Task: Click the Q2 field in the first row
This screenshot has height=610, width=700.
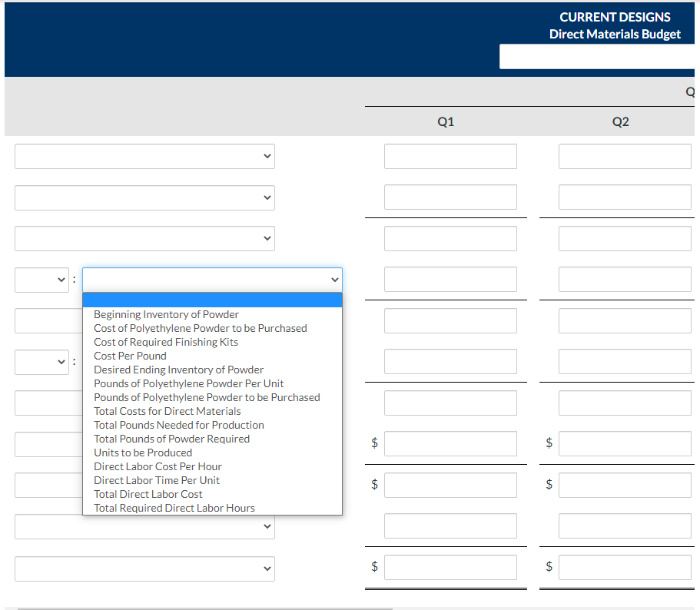Action: click(x=625, y=156)
